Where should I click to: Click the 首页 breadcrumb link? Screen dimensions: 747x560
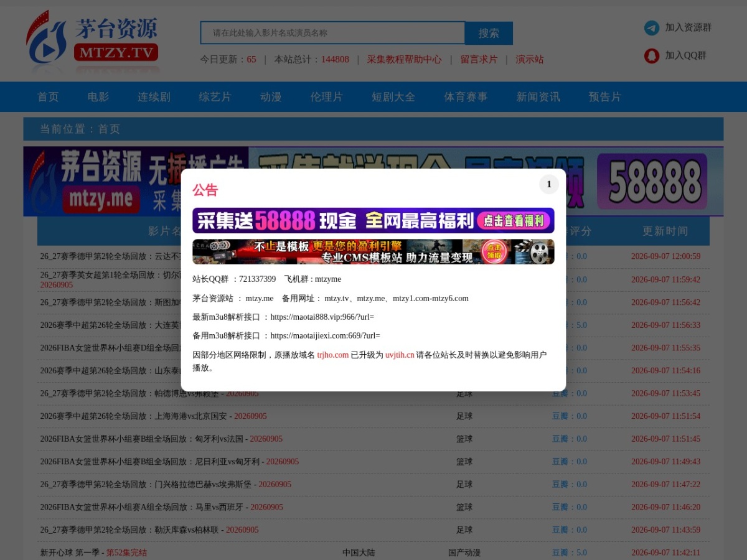tap(109, 129)
